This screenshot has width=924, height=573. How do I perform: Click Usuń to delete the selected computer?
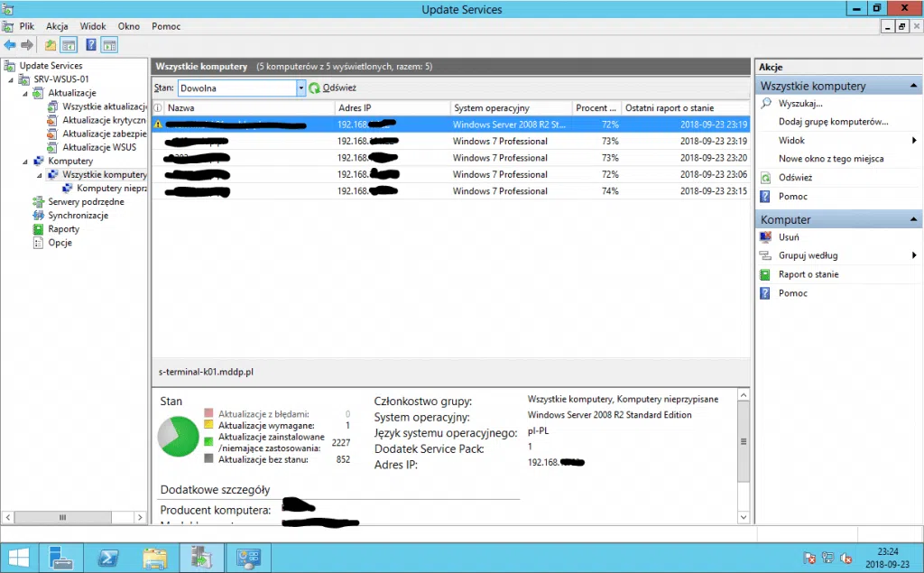click(x=789, y=236)
